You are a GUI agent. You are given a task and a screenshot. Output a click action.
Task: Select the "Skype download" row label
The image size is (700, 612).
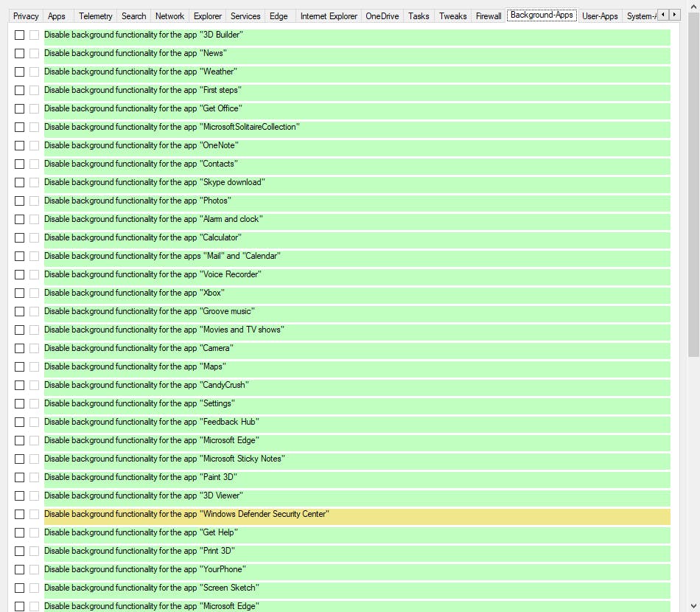click(155, 182)
